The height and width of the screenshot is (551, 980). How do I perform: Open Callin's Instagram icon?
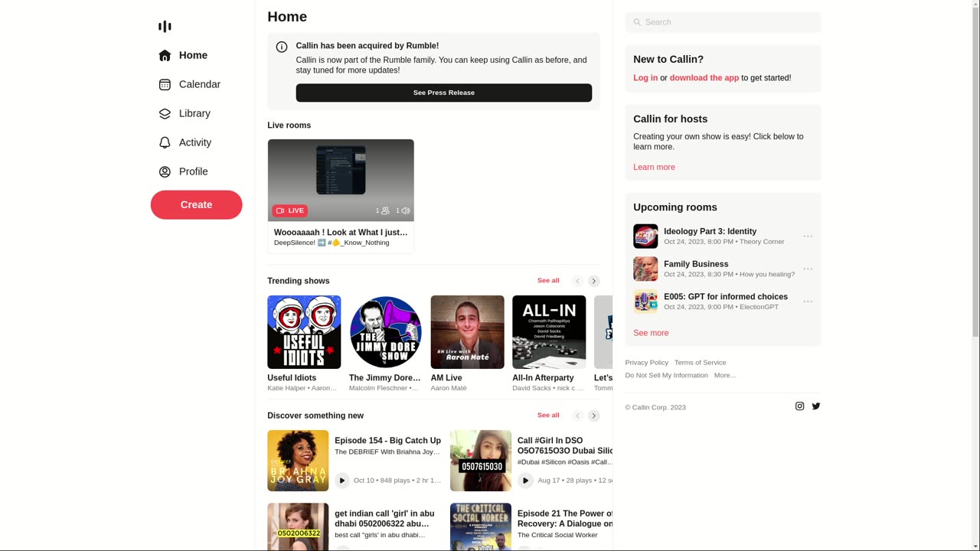pyautogui.click(x=799, y=406)
